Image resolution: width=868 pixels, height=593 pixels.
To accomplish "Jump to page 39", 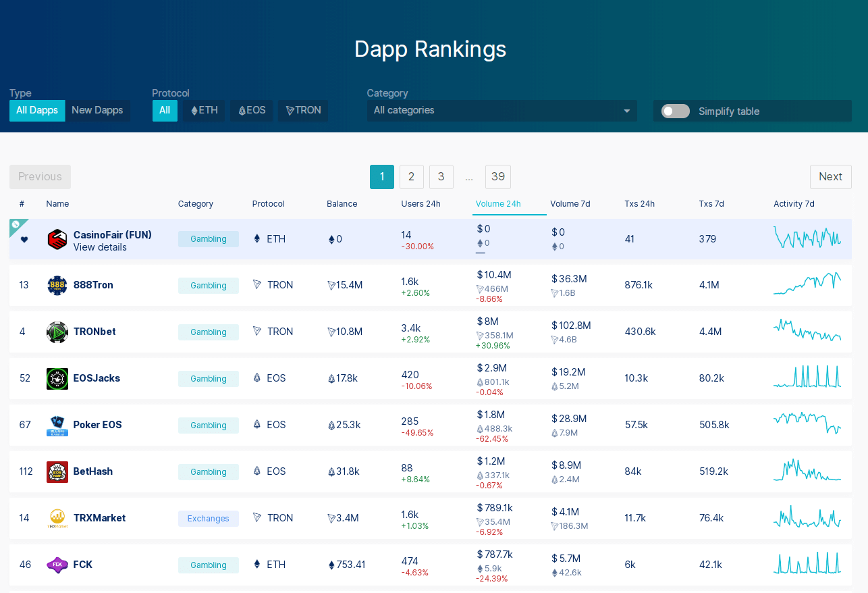I will (x=498, y=177).
